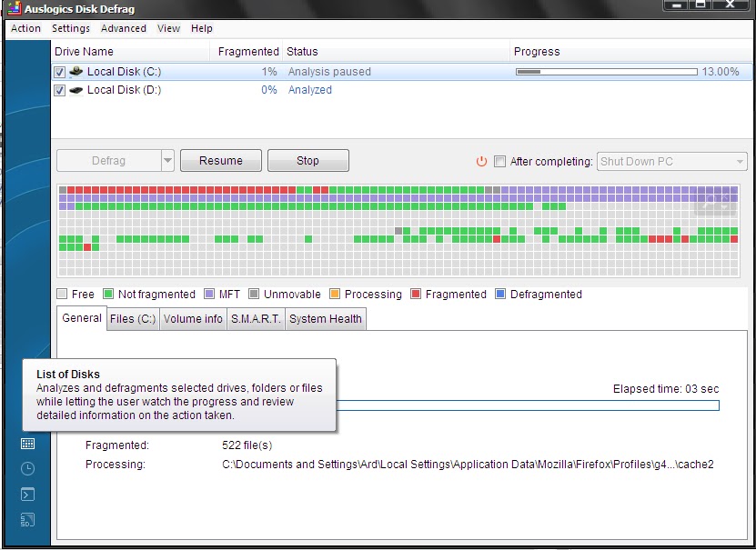756x550 pixels.
Task: Click the Stop button
Action: [308, 160]
